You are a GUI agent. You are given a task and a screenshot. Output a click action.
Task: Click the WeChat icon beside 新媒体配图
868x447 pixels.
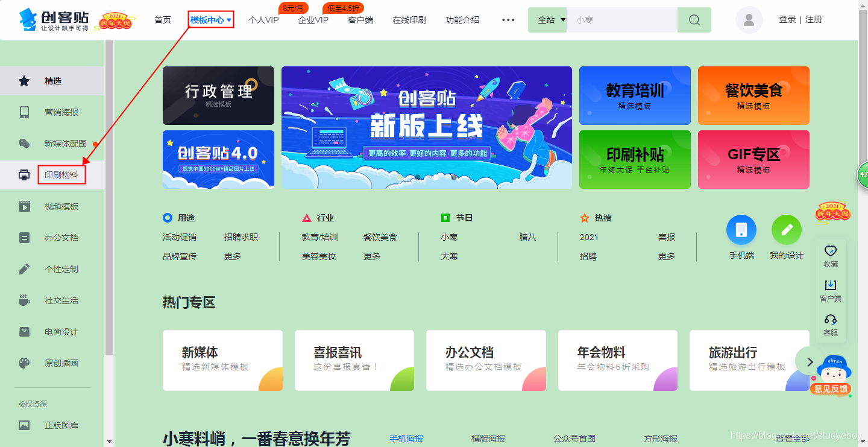click(24, 144)
